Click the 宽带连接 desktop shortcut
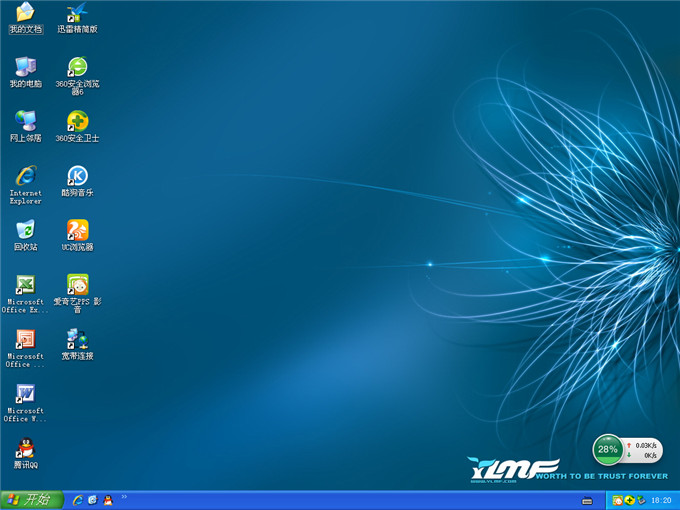Viewport: 680px width, 510px height. tap(77, 339)
